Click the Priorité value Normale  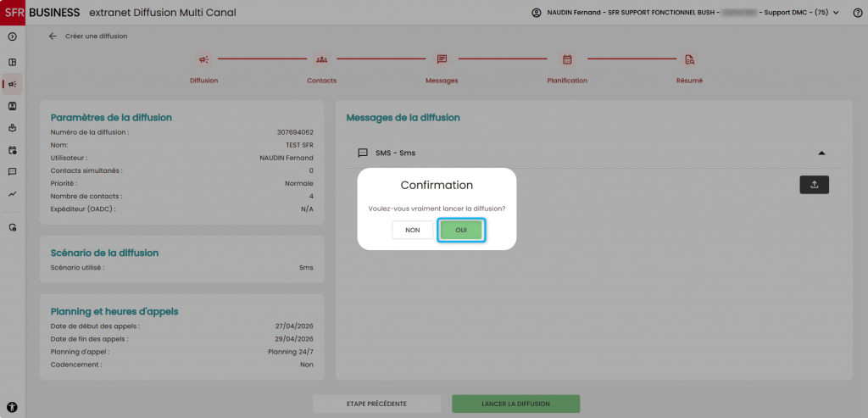298,183
